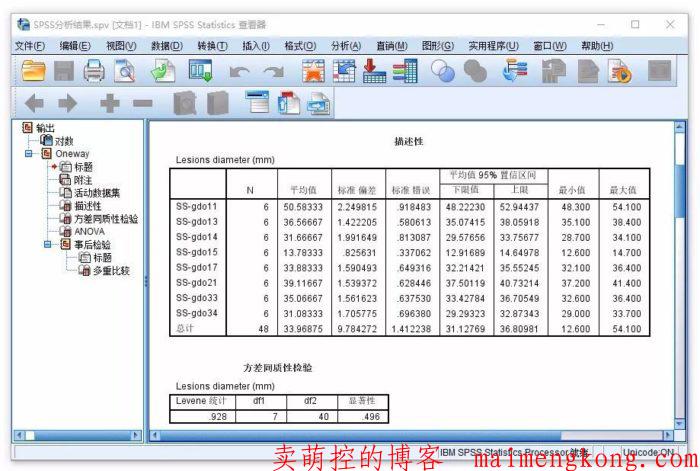Open Print Preview from the toolbar
The height and width of the screenshot is (471, 700).
[124, 70]
